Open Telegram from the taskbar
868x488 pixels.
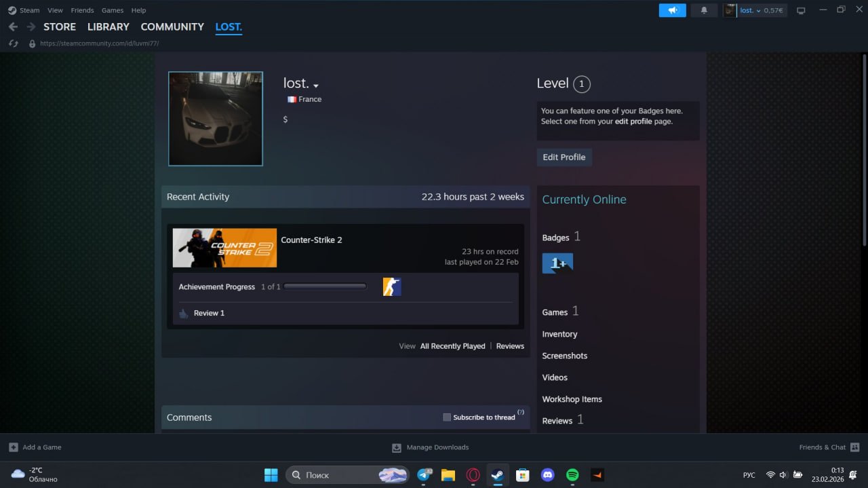point(425,474)
